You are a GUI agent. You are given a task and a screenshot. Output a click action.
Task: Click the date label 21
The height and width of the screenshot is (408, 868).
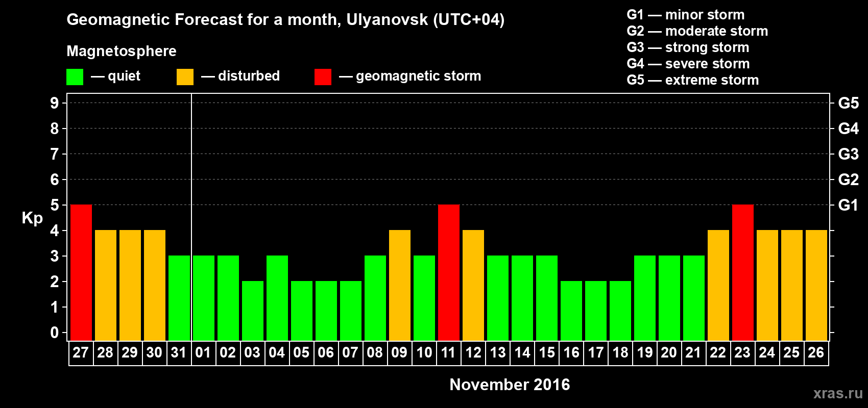(x=693, y=352)
